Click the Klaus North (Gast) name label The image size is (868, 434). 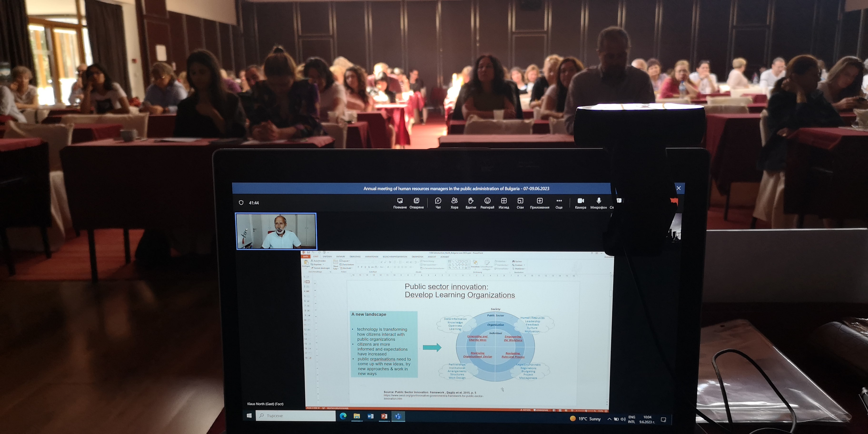point(265,404)
